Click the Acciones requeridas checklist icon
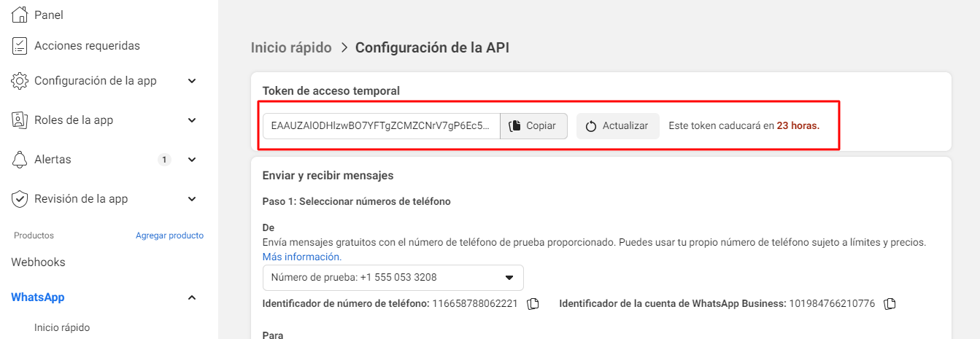The image size is (980, 339). [20, 46]
